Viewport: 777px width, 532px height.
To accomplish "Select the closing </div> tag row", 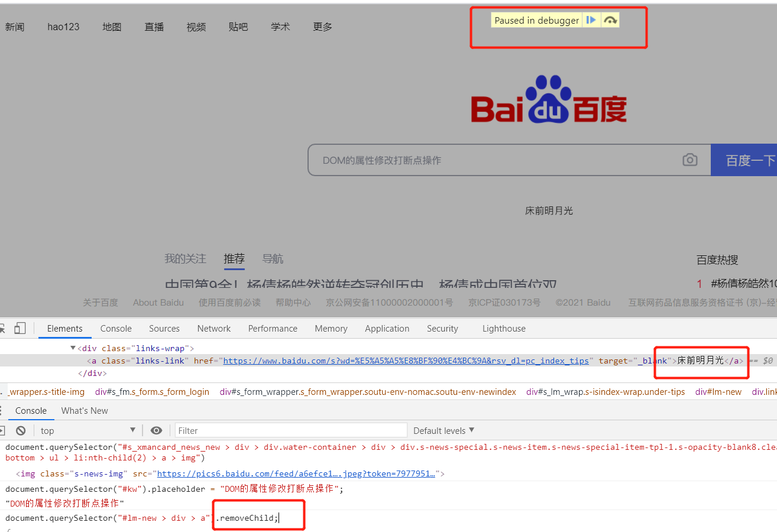I will 92,373.
